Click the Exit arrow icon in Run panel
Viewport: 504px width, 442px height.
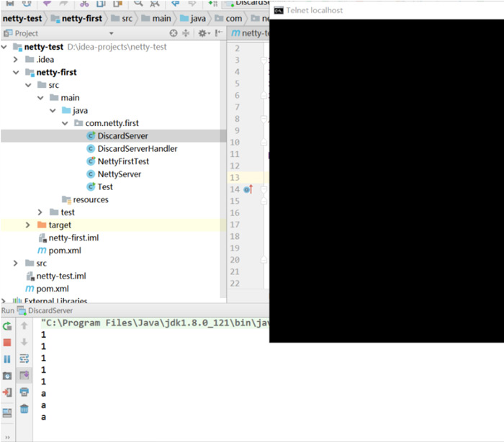[7, 392]
